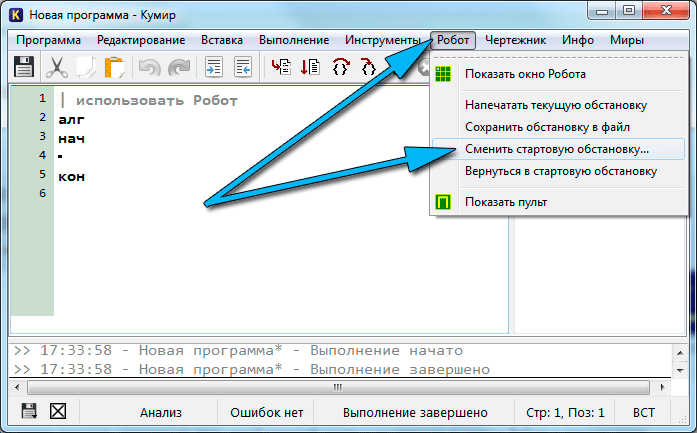Minimize the Kumir window
The image size is (697, 433).
602,11
